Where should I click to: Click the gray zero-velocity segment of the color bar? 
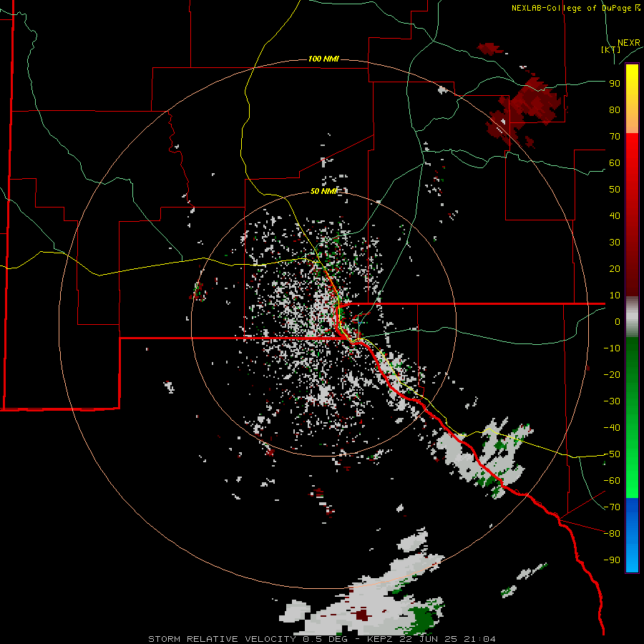click(632, 316)
